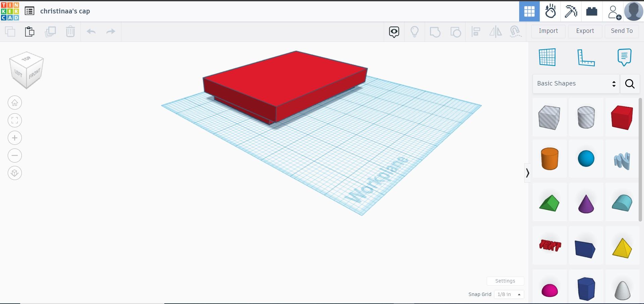Viewport: 644px width, 304px height.
Task: Collapse the shapes panel chevron
Action: [527, 173]
